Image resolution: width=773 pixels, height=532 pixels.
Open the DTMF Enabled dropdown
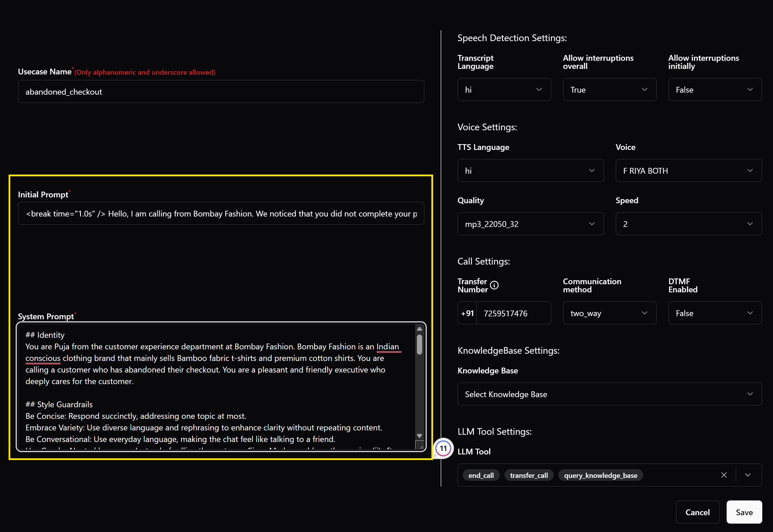tap(714, 313)
